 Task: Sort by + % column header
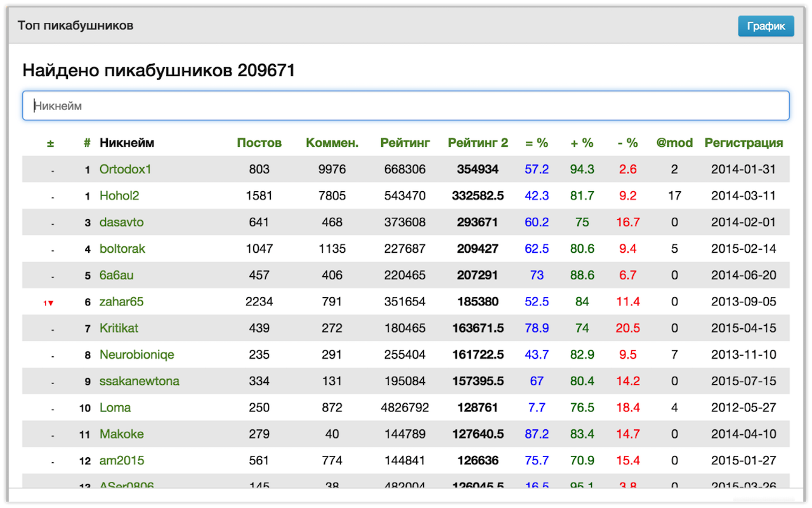582,143
